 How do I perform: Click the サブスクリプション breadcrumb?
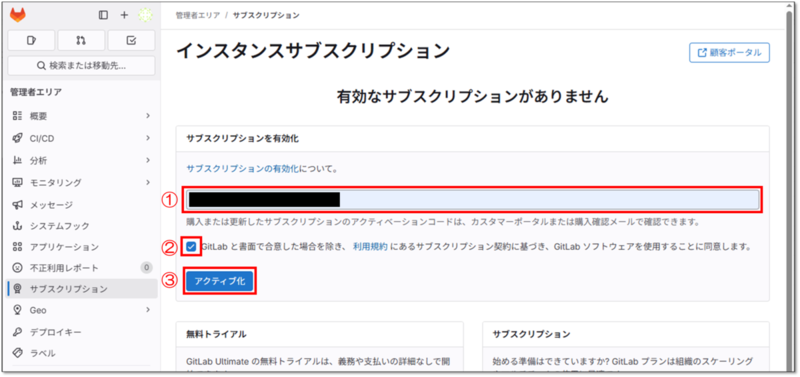[x=266, y=15]
